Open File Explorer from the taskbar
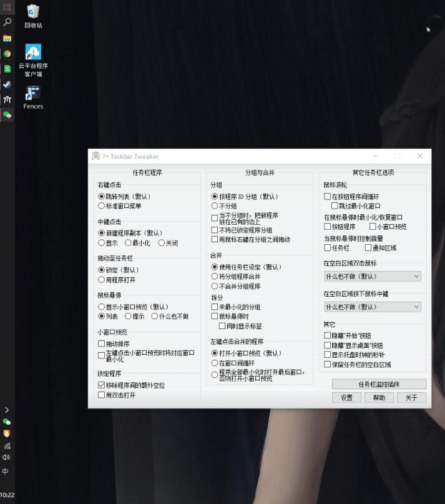This screenshot has width=445, height=504. 7,38
